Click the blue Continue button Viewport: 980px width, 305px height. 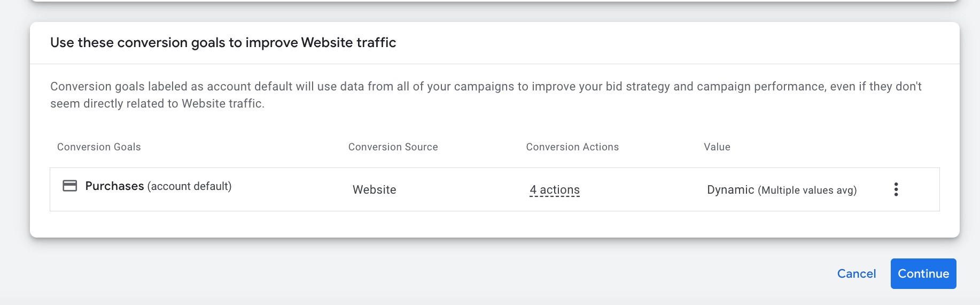click(923, 273)
